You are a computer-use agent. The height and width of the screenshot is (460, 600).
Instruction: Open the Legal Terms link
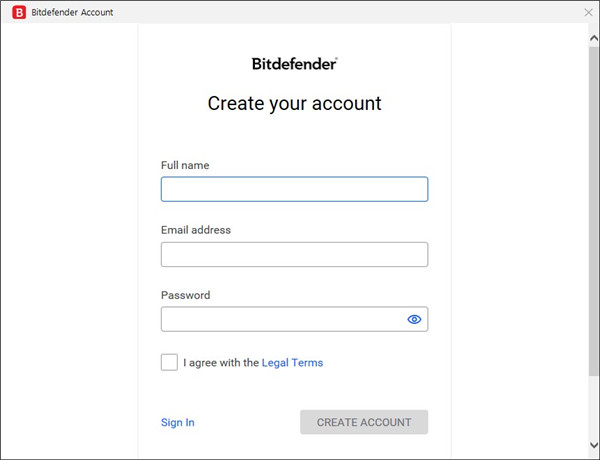(292, 363)
